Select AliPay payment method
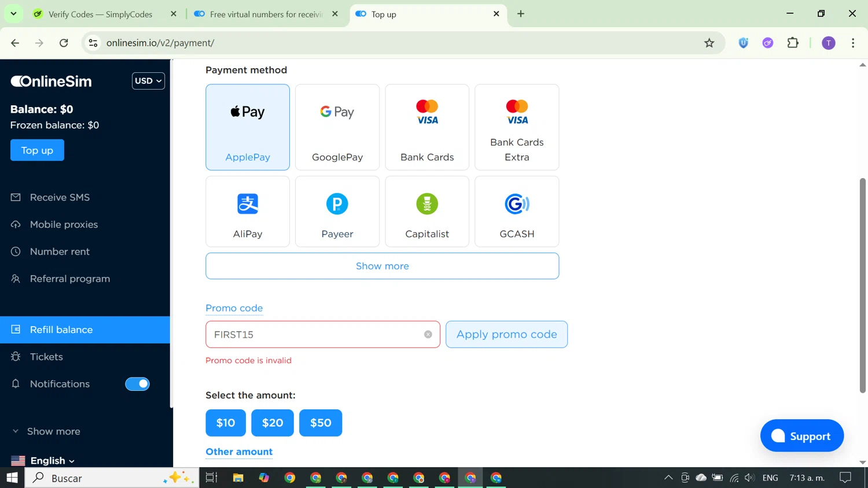868x488 pixels. [248, 212]
